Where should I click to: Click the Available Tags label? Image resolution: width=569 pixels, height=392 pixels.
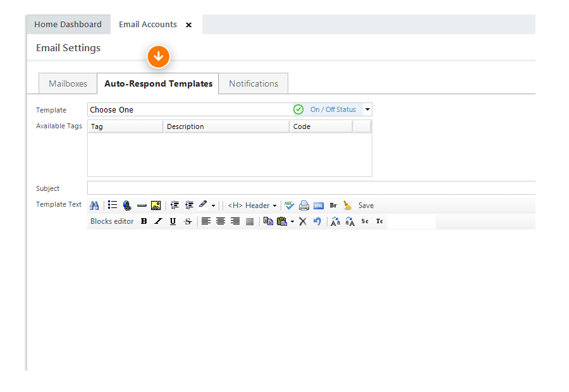[59, 126]
